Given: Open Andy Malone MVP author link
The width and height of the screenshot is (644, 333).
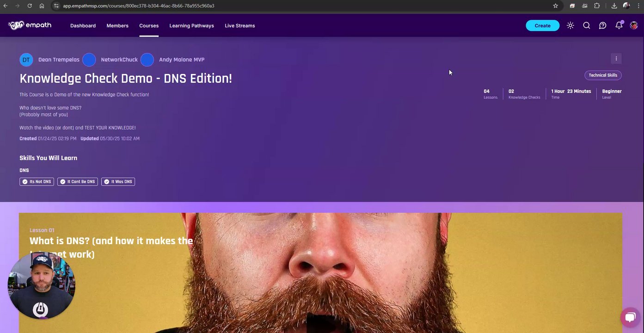Looking at the screenshot, I should pyautogui.click(x=182, y=60).
